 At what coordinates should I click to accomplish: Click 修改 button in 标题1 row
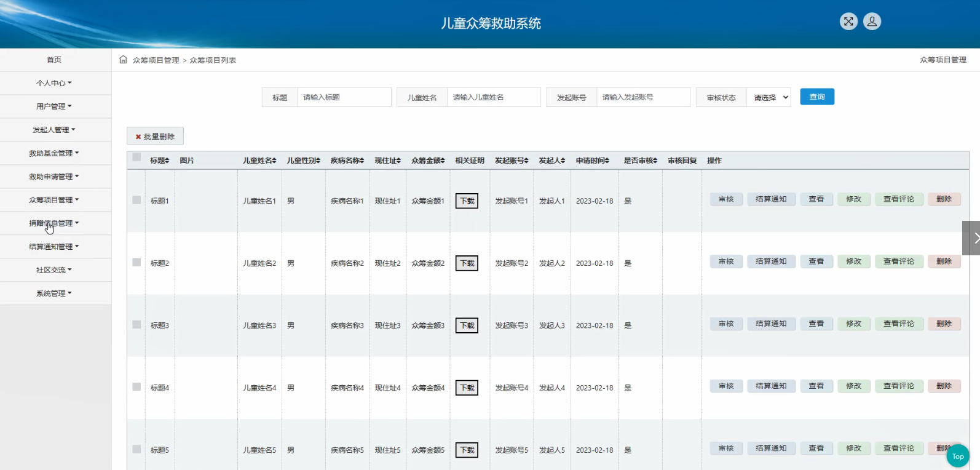coord(853,199)
